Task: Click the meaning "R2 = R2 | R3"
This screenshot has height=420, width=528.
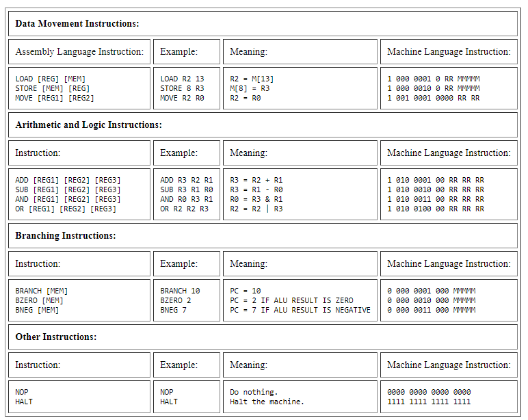Action: pyautogui.click(x=256, y=209)
